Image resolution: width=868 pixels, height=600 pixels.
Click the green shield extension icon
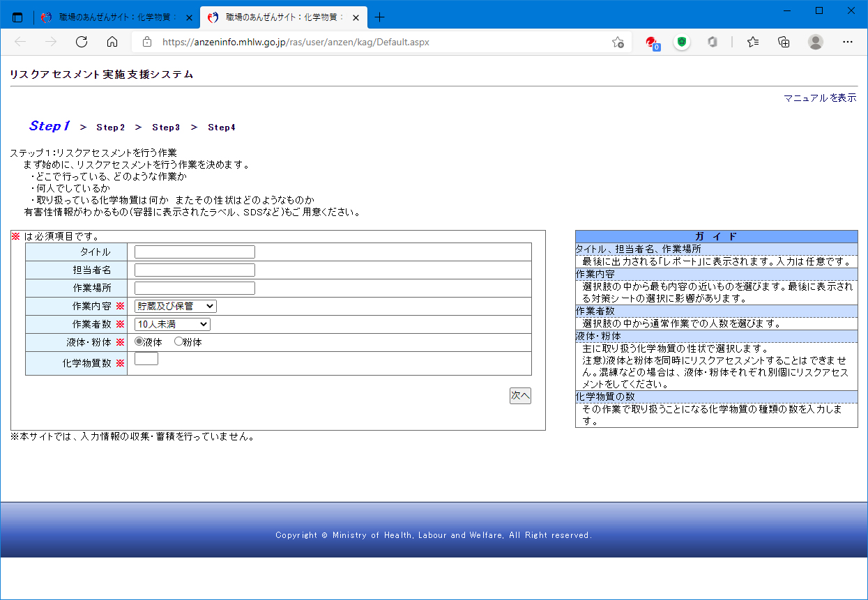(681, 42)
